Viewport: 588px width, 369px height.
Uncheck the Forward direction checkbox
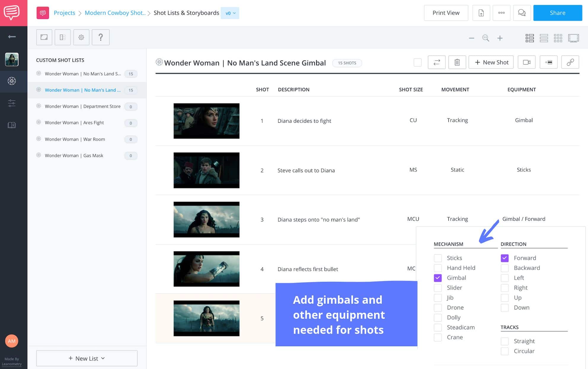(x=505, y=258)
